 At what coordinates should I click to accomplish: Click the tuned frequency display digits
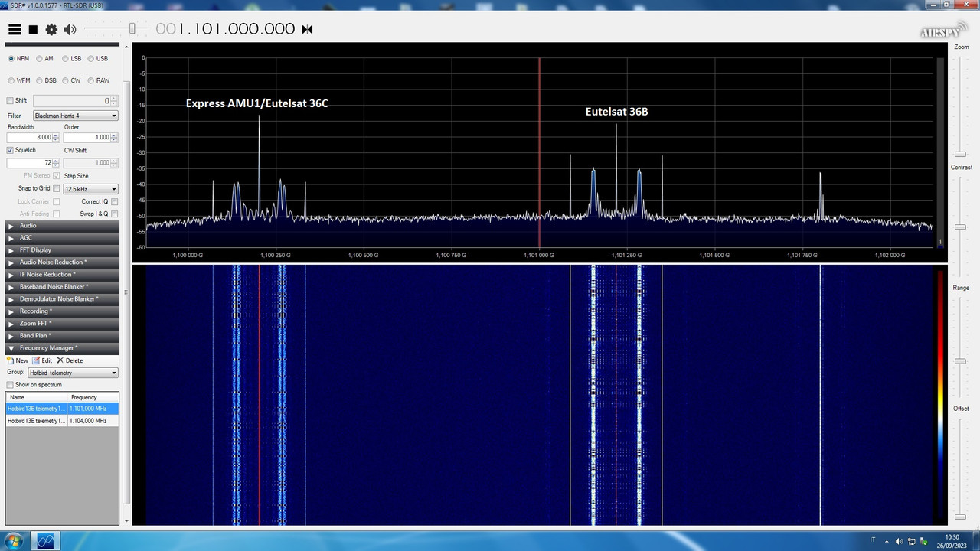[x=225, y=29]
